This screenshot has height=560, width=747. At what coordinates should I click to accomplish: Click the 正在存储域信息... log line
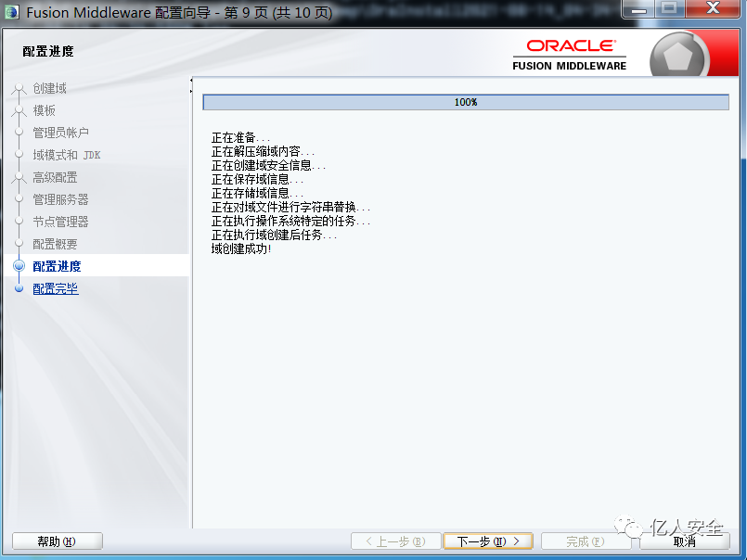click(258, 194)
